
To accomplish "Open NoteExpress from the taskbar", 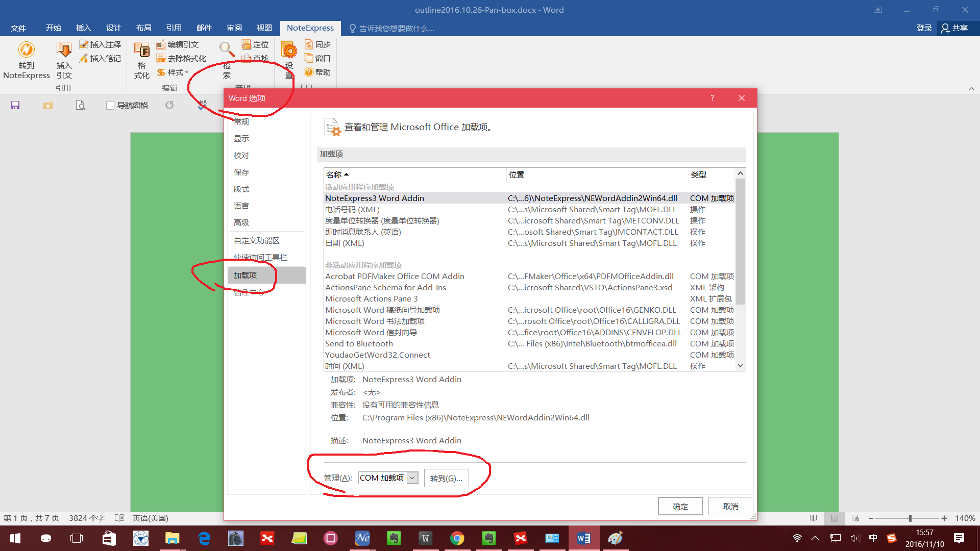I will pyautogui.click(x=362, y=538).
